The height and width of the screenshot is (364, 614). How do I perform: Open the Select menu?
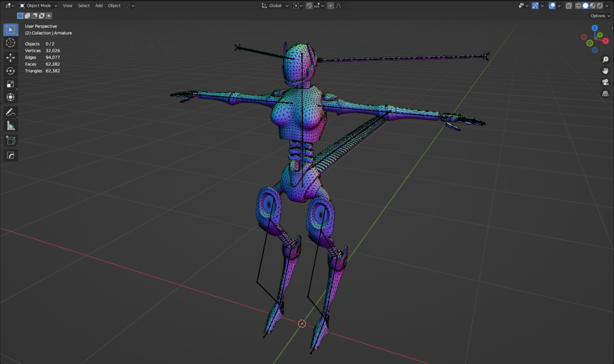[x=84, y=5]
